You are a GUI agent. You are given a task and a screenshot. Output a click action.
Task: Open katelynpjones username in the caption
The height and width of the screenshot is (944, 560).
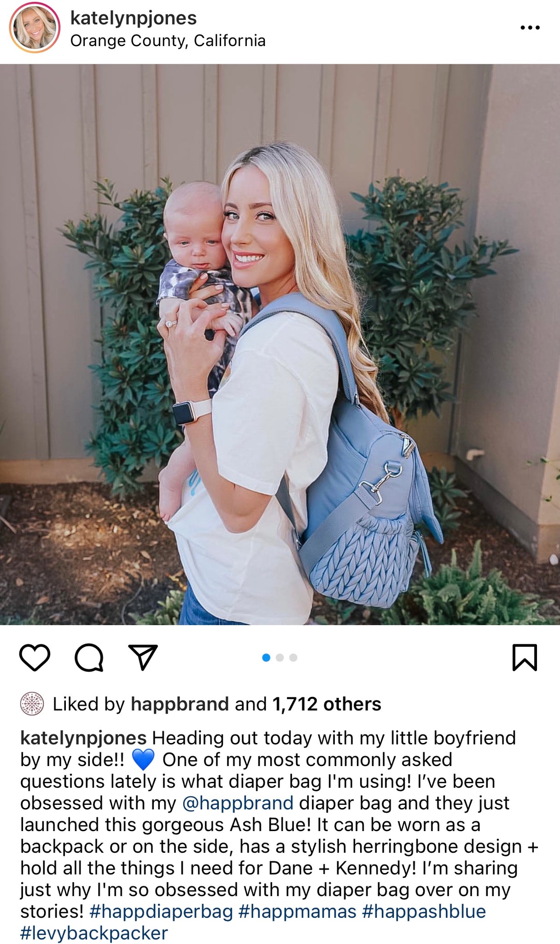point(83,738)
